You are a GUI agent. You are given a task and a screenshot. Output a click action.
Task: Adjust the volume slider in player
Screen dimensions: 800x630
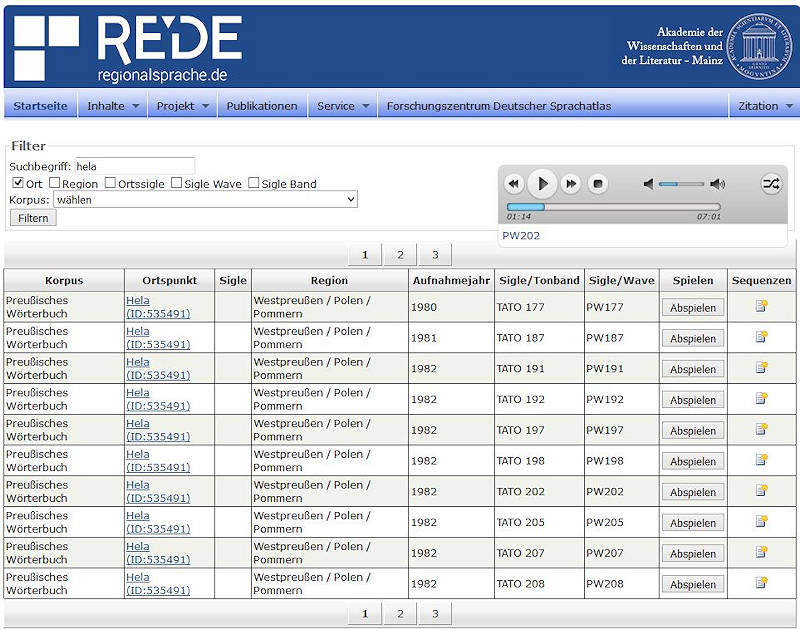(x=681, y=184)
